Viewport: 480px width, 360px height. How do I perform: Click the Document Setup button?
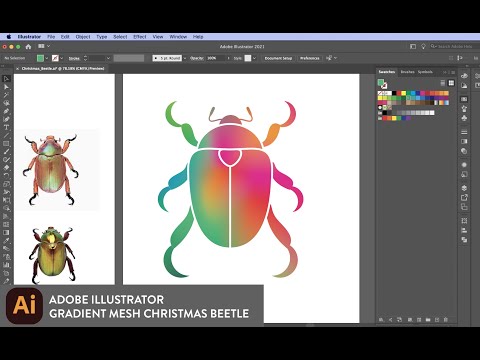[278, 58]
